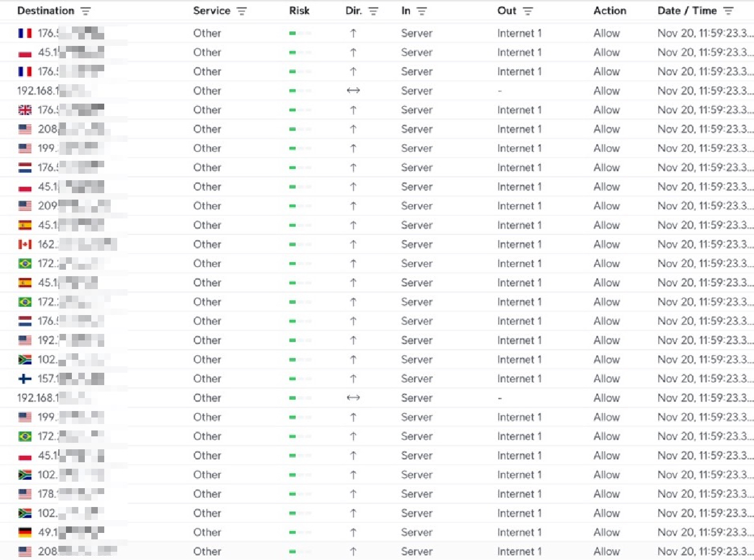Select the Finland flag icon
754x560 pixels.
(x=25, y=379)
